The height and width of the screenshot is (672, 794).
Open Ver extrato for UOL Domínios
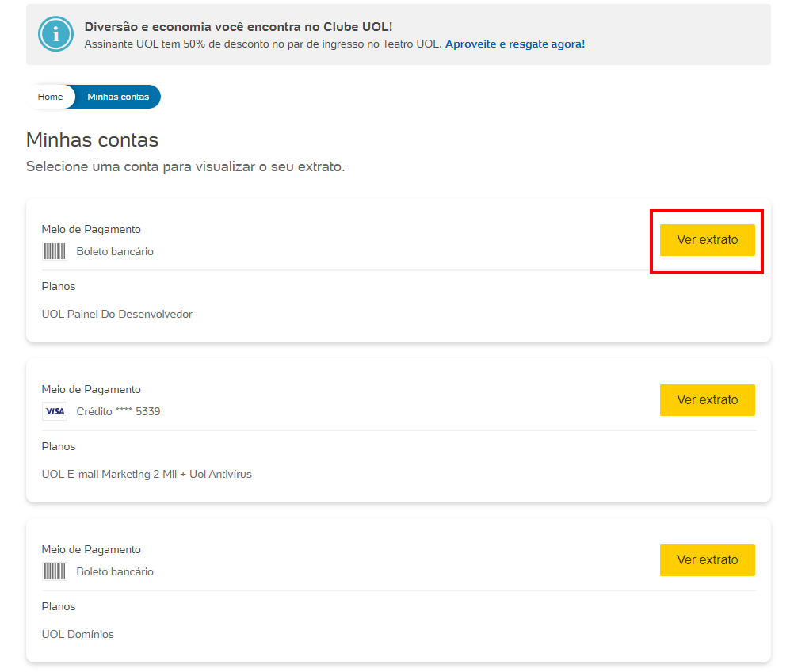coord(707,560)
